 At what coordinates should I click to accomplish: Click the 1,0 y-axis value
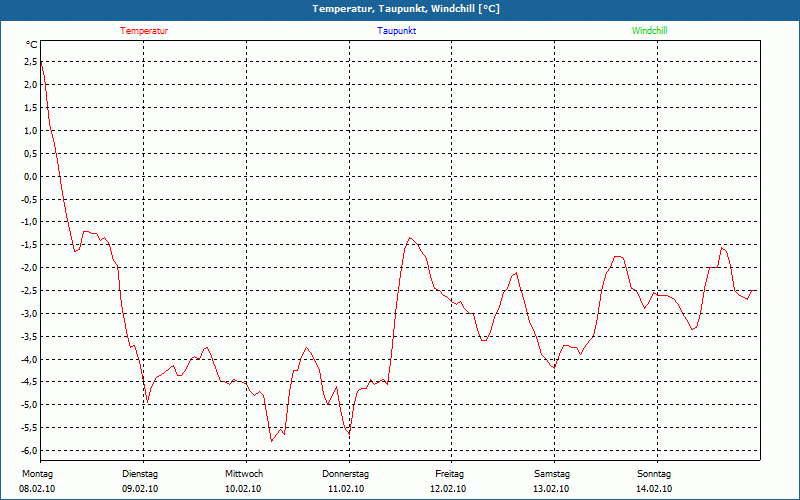[31, 131]
